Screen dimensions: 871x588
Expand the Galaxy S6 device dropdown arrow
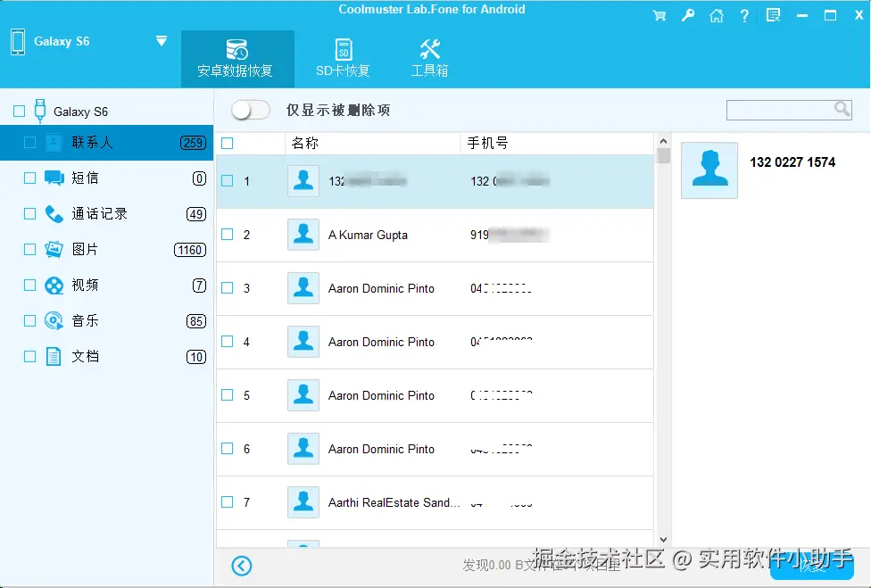pos(162,41)
